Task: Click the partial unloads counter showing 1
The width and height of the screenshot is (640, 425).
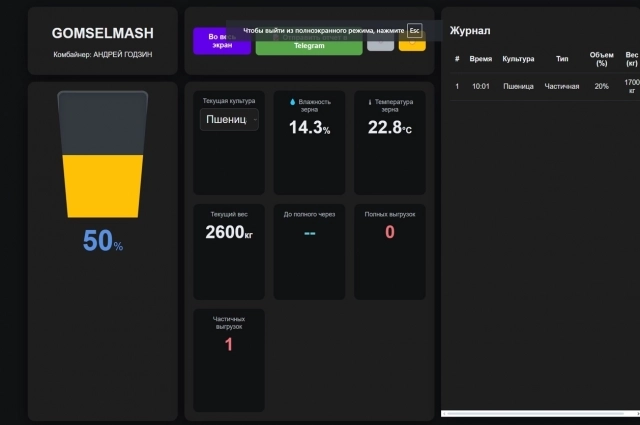Action: click(x=229, y=344)
